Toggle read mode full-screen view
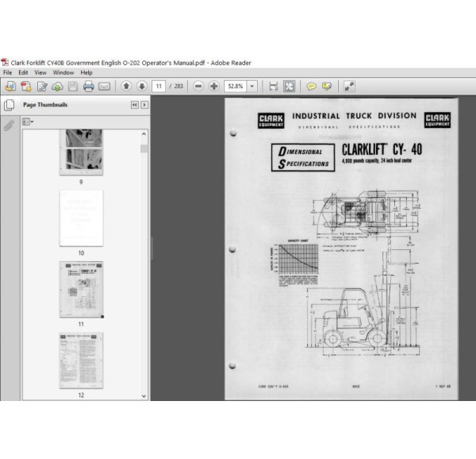The height and width of the screenshot is (459, 476). (349, 86)
